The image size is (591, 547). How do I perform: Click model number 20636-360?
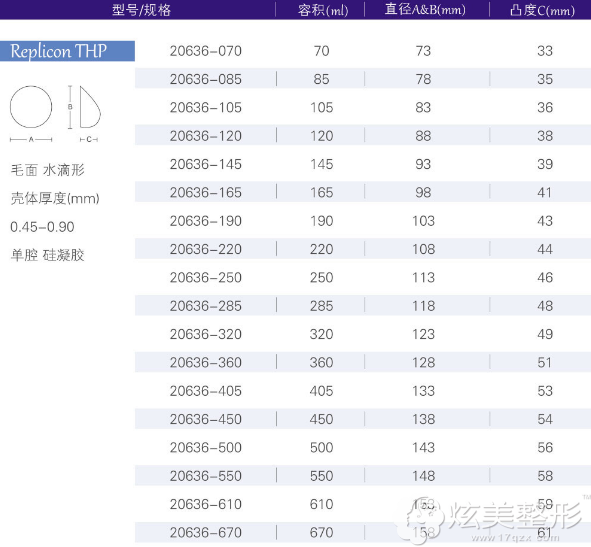tap(205, 362)
